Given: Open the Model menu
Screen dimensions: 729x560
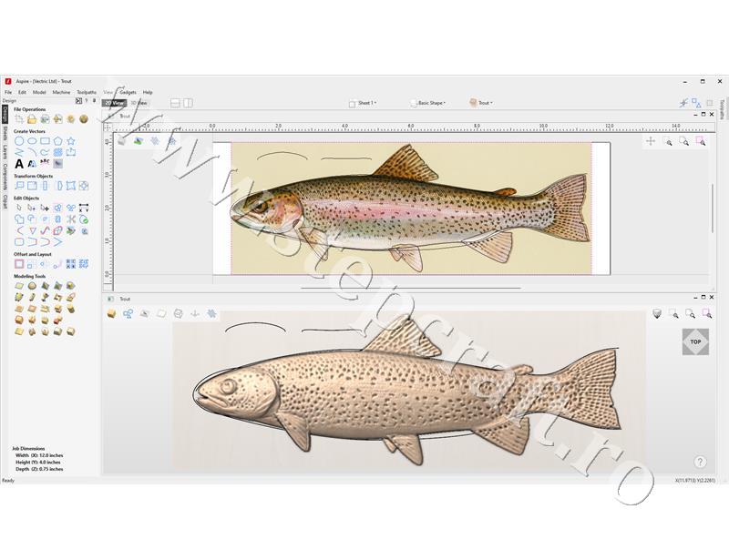Looking at the screenshot, I should [x=39, y=92].
